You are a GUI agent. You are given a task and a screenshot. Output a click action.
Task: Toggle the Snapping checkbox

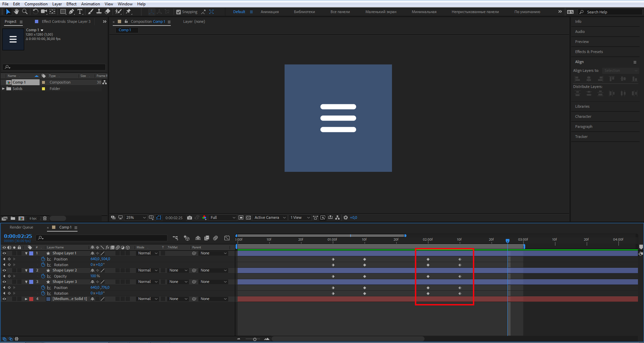pos(179,12)
